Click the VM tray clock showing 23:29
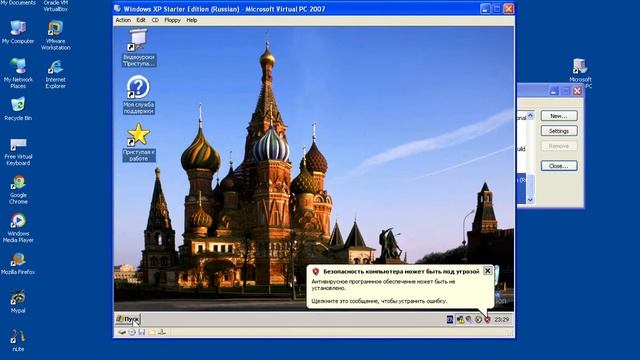Viewport: 640px width, 360px height. tap(502, 320)
